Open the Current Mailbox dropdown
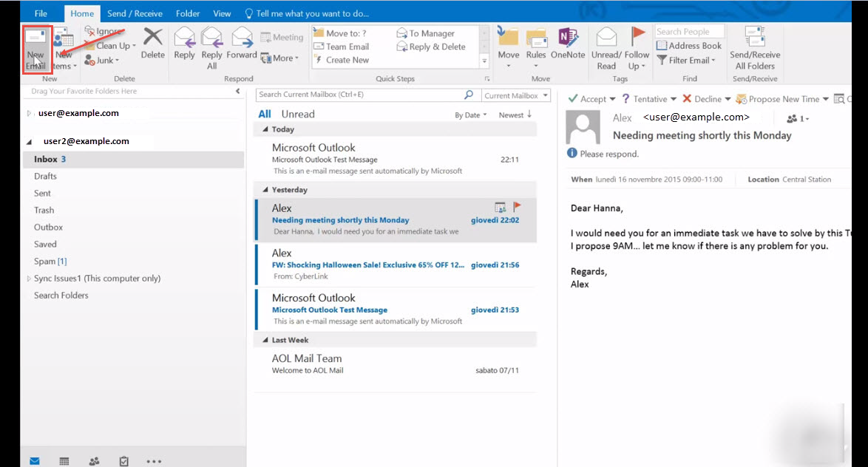The height and width of the screenshot is (467, 868). coord(515,95)
